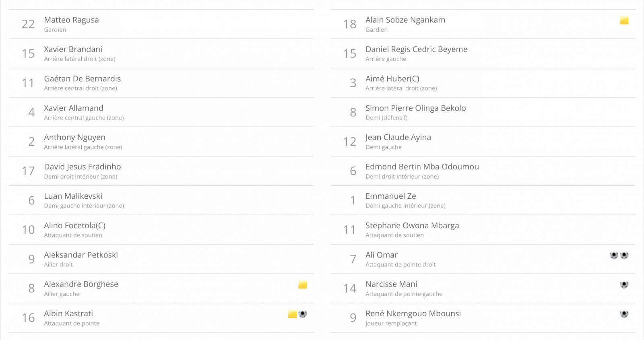Click Narcisse Mani's goal ball icon
Viewport: 644px width, 340px height.
[x=624, y=284]
